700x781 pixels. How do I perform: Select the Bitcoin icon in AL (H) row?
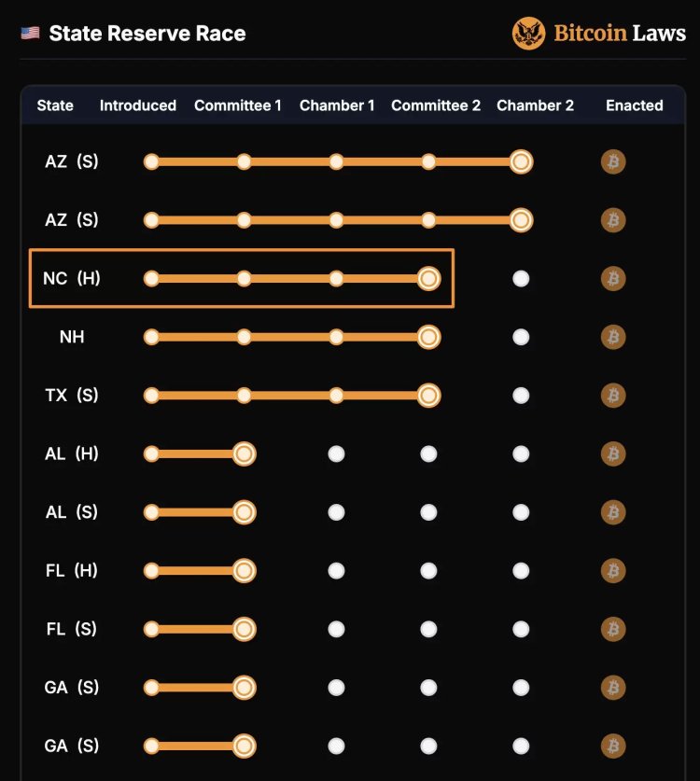pyautogui.click(x=613, y=453)
